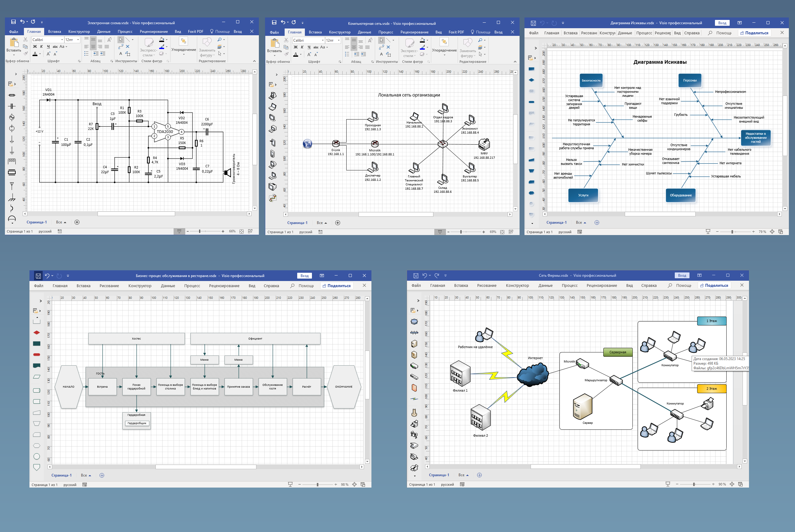795x532 pixels.
Task: Open the Все pages dropdown near Страница-1
Action: pyautogui.click(x=61, y=222)
